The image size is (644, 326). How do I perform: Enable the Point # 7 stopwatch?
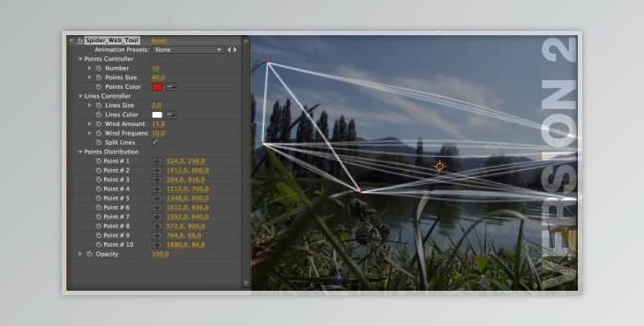click(99, 217)
